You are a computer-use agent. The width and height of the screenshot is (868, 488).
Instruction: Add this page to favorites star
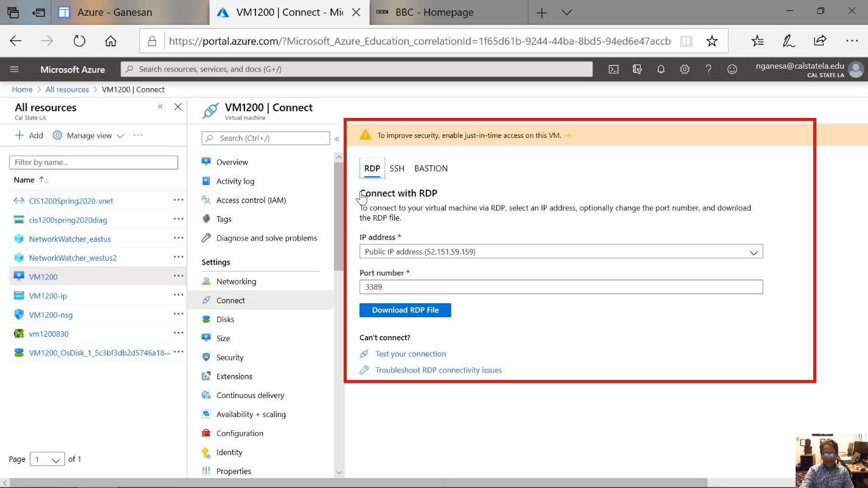tap(712, 41)
